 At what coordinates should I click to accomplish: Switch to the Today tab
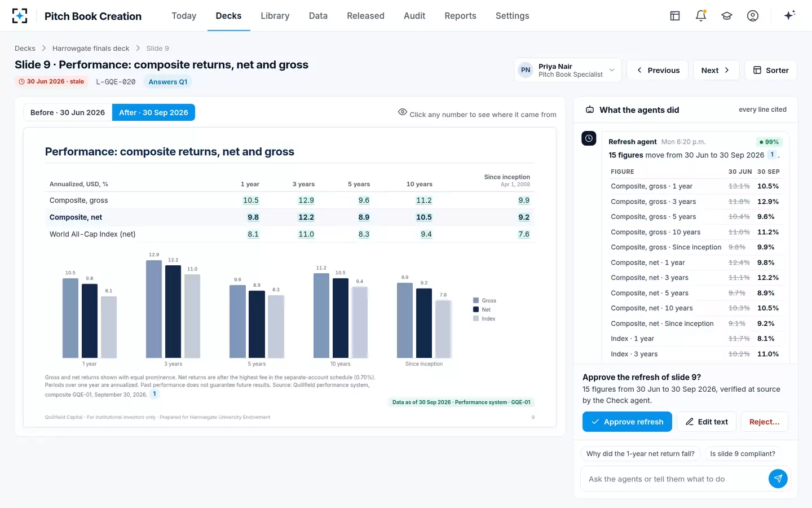(184, 16)
